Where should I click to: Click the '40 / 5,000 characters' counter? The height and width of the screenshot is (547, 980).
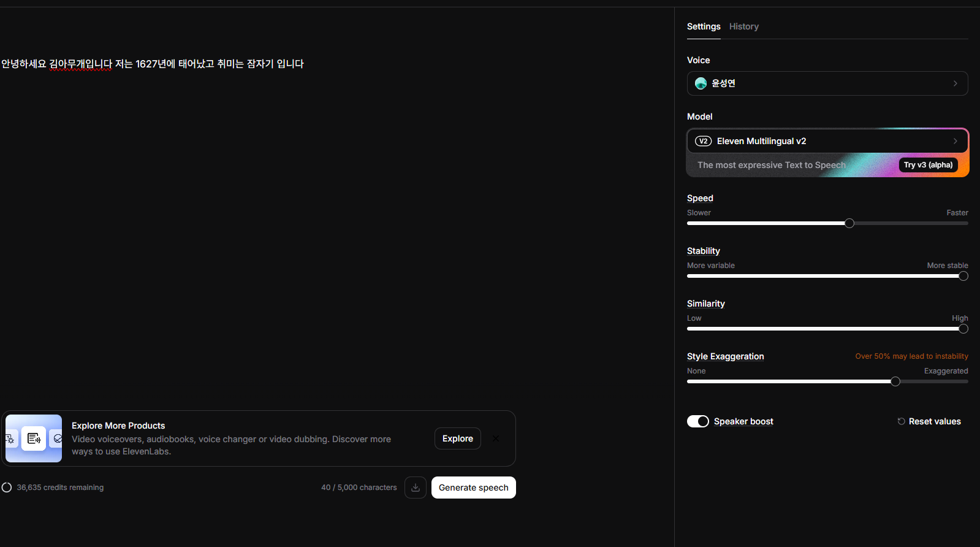[x=359, y=488]
